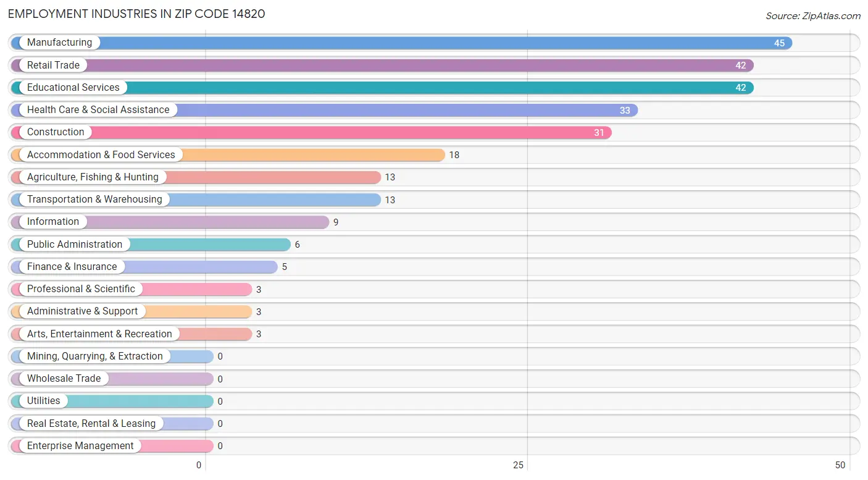The image size is (868, 480).
Task: Click the Administrative & Support value 3
Action: [259, 312]
